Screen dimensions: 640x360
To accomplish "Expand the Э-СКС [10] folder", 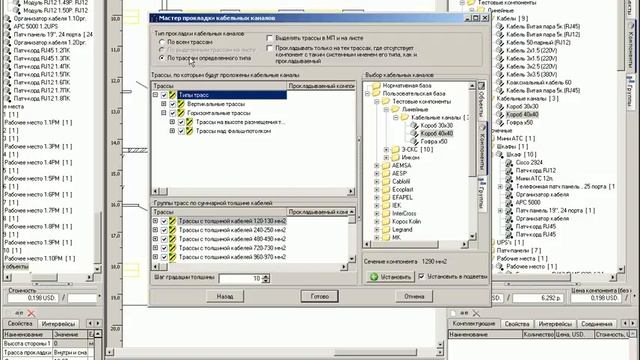I will tap(386, 149).
